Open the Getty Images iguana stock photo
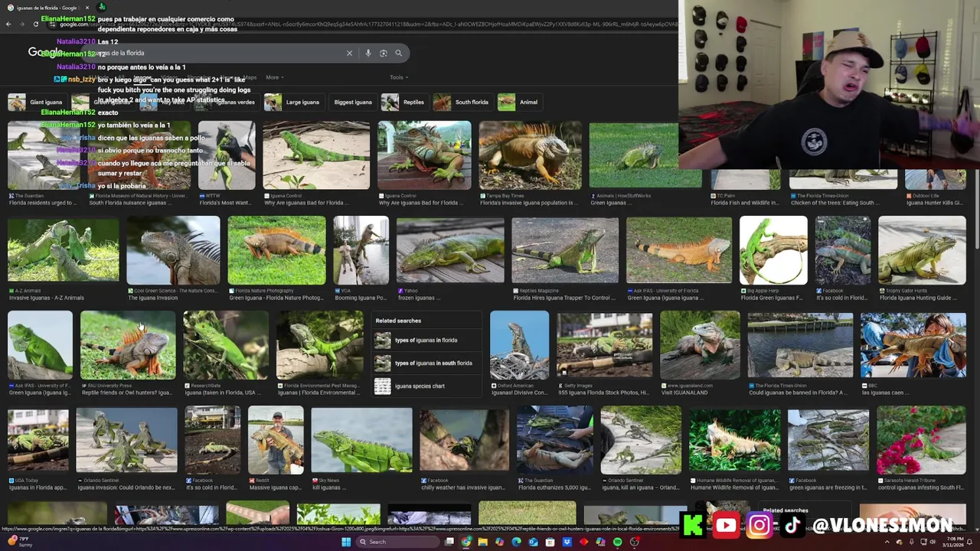This screenshot has height=551, width=980. (604, 344)
